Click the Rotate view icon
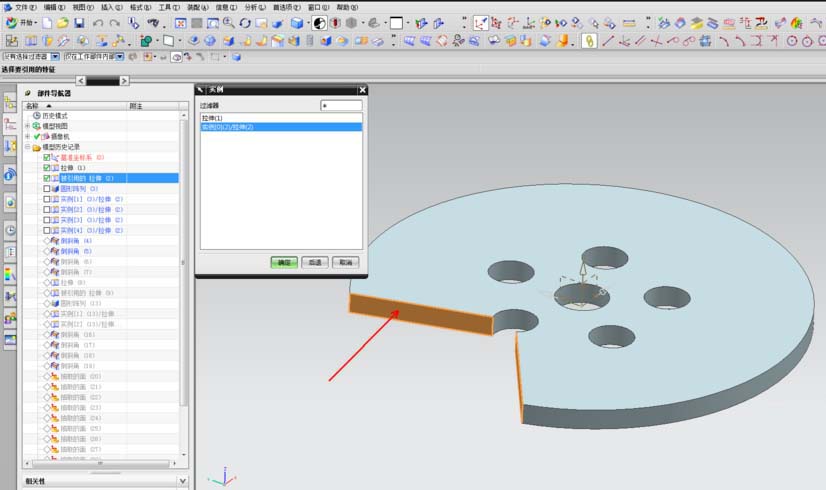826x490 pixels. click(245, 22)
